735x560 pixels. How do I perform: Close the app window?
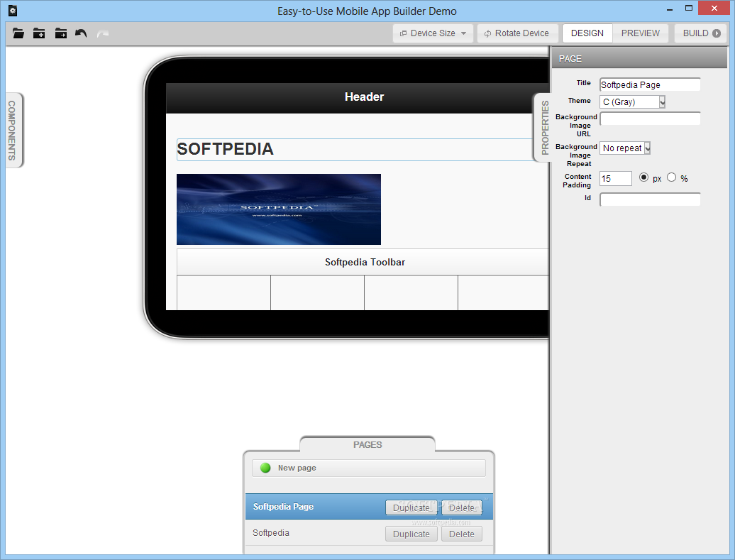coord(714,8)
